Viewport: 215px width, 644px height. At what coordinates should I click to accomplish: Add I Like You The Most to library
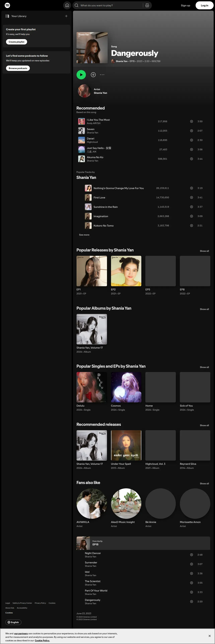[x=191, y=121]
